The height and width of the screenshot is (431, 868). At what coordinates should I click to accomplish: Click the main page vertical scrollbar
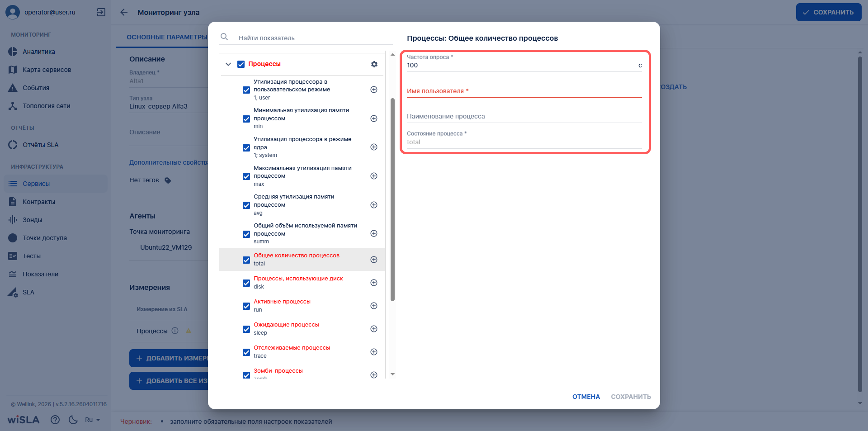coord(860,224)
